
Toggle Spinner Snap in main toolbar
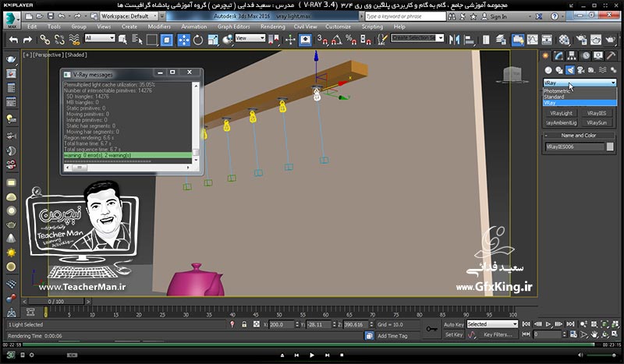point(366,40)
